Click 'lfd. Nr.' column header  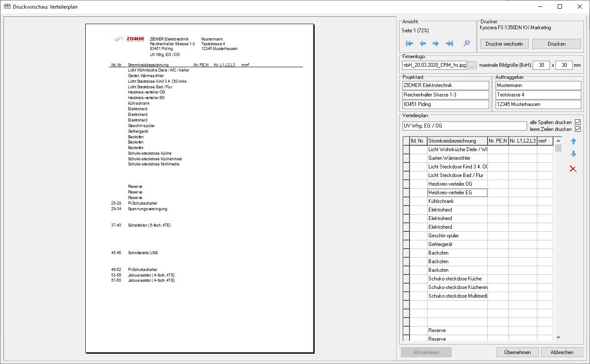pos(418,141)
